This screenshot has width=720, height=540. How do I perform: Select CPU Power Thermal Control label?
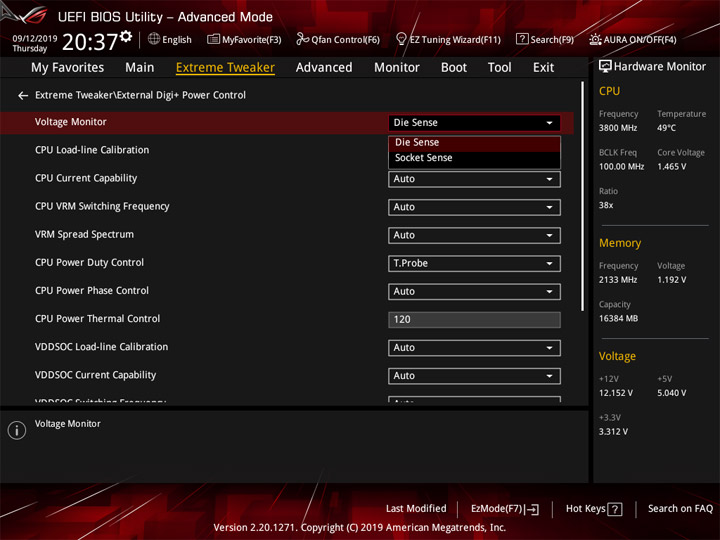pos(97,319)
